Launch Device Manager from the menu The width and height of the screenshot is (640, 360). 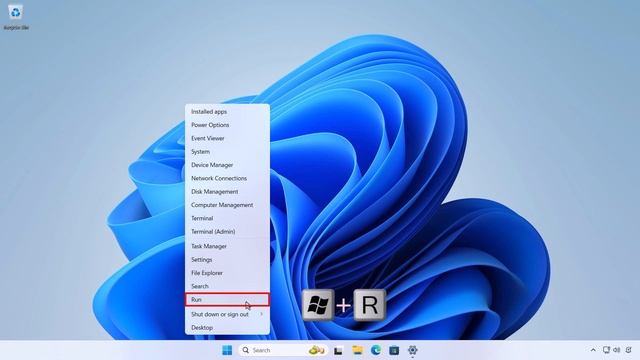227,165
